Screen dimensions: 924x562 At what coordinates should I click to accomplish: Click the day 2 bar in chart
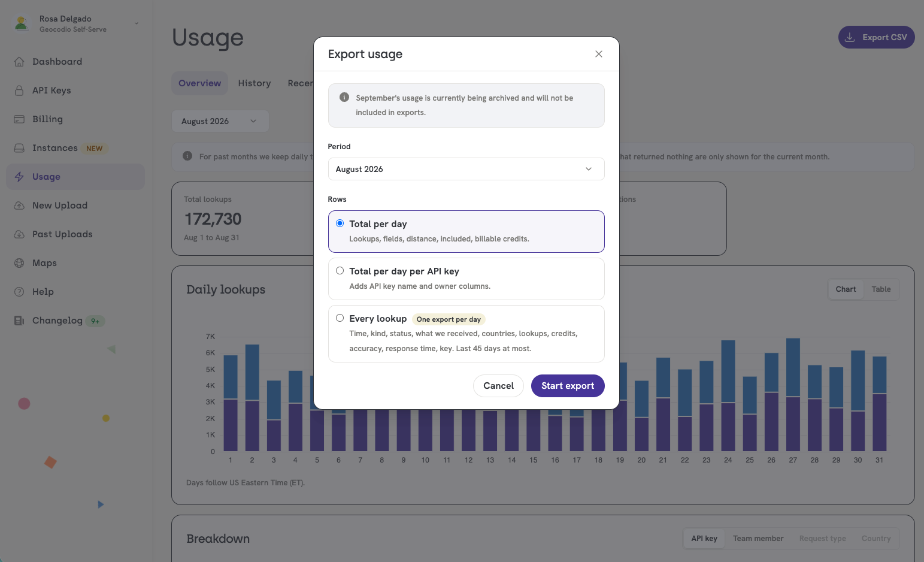[x=252, y=398]
